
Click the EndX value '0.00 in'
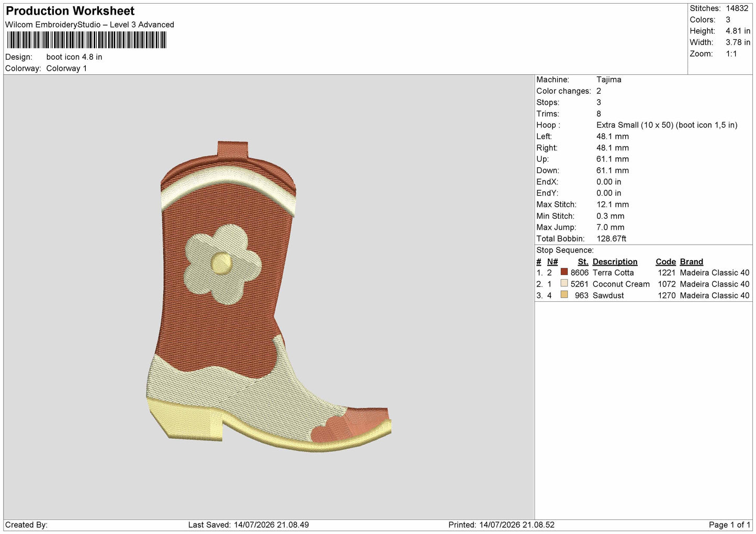point(609,182)
